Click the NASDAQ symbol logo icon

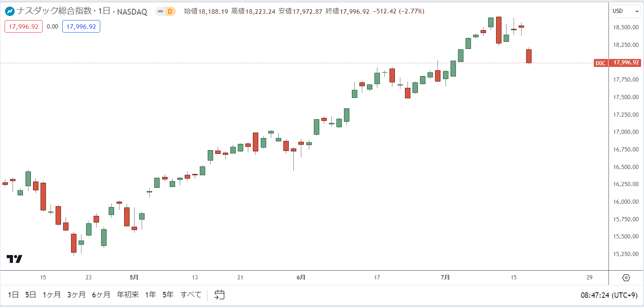tap(10, 11)
